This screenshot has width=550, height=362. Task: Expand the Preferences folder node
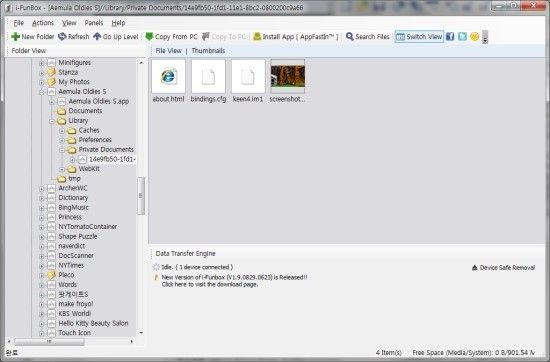coord(62,140)
